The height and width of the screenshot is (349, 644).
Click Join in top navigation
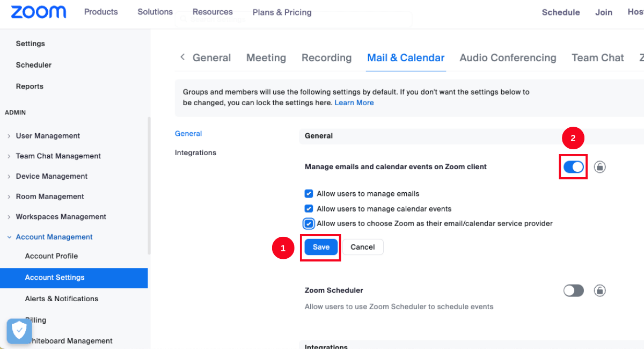(x=604, y=12)
